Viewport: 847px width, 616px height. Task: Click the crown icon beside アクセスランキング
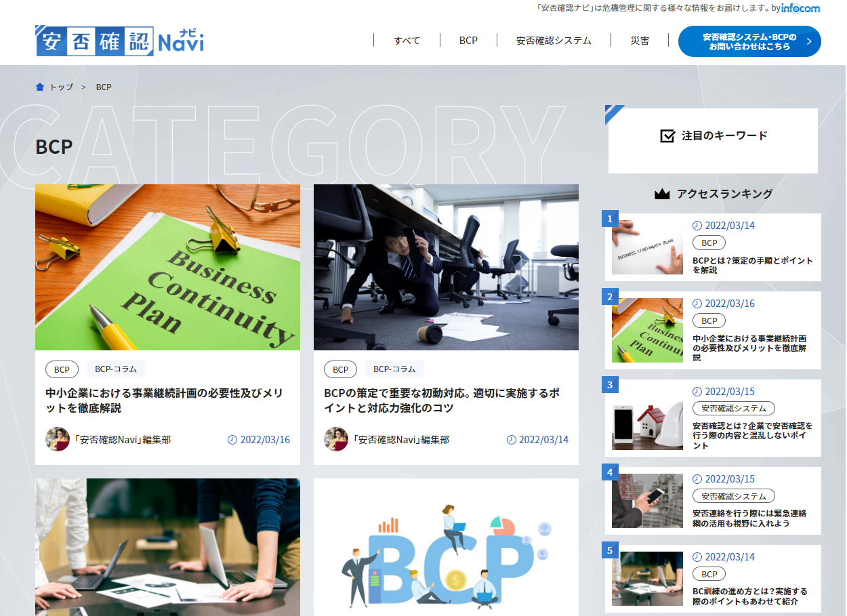[x=662, y=194]
